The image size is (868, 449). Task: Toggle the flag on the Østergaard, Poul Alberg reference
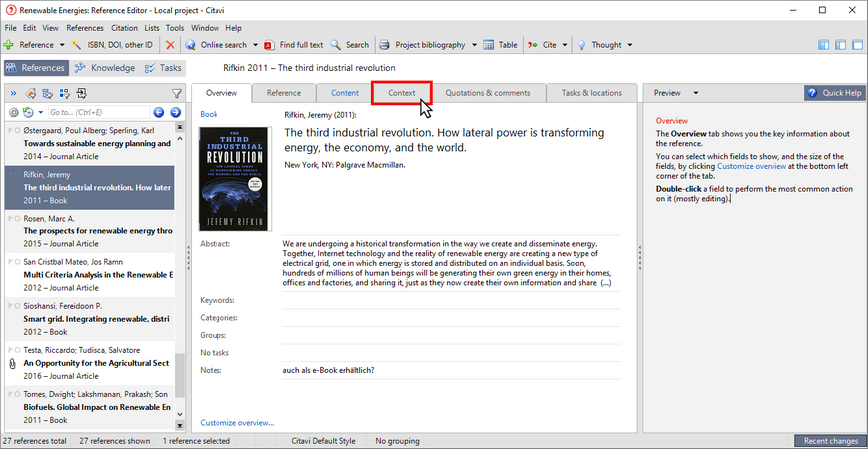click(11, 130)
